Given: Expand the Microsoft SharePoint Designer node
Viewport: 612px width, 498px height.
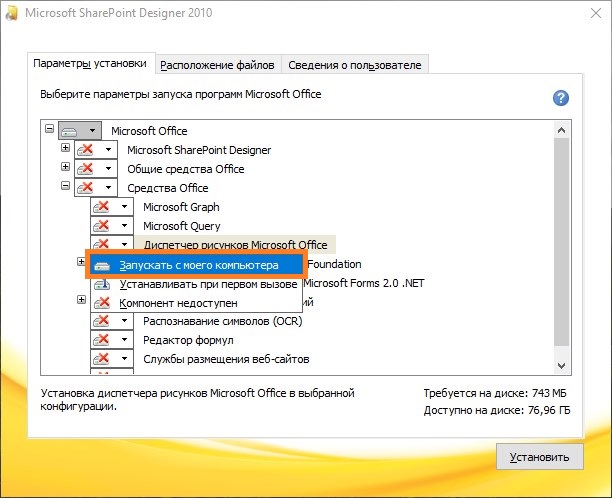Looking at the screenshot, I should click(65, 148).
